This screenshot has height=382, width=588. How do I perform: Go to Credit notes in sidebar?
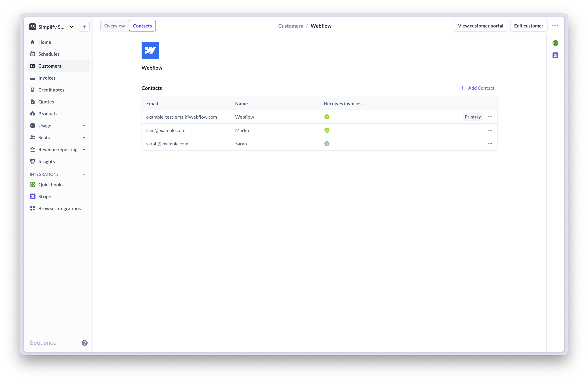point(58,90)
